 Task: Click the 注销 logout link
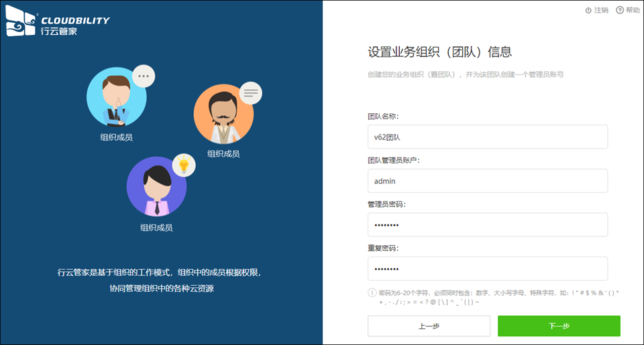click(x=601, y=10)
